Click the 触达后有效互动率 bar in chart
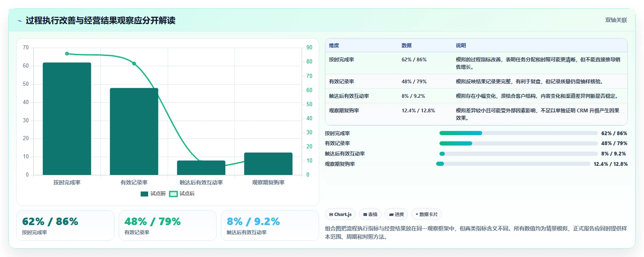 [201, 168]
